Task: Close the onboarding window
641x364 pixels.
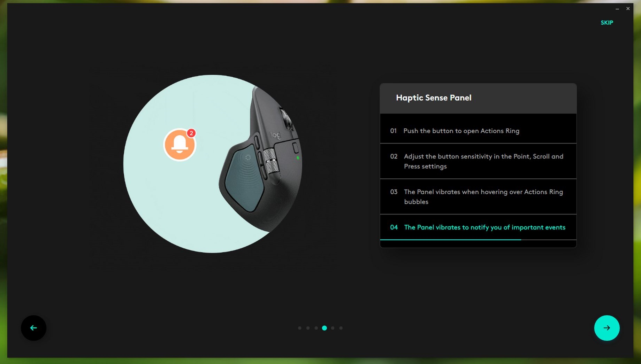Action: pyautogui.click(x=628, y=8)
